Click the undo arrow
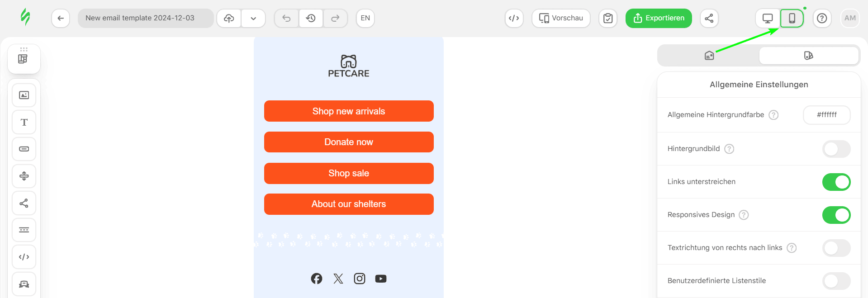The width and height of the screenshot is (868, 298). [x=286, y=19]
